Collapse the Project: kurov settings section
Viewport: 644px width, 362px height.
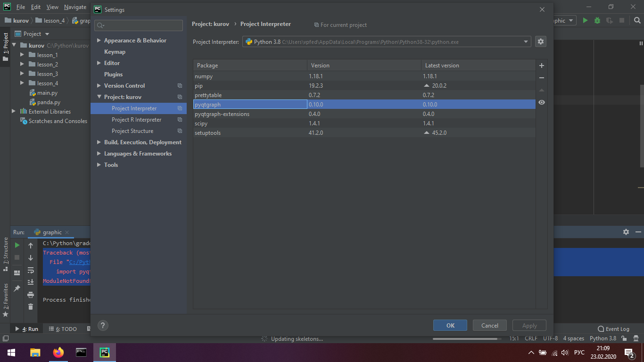coord(99,97)
